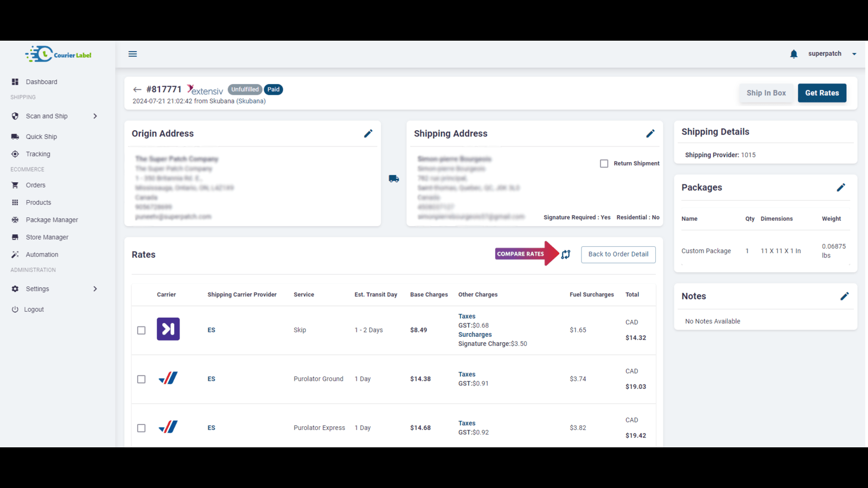Open the Orders page
Screen dimensions: 868x488
click(36, 185)
